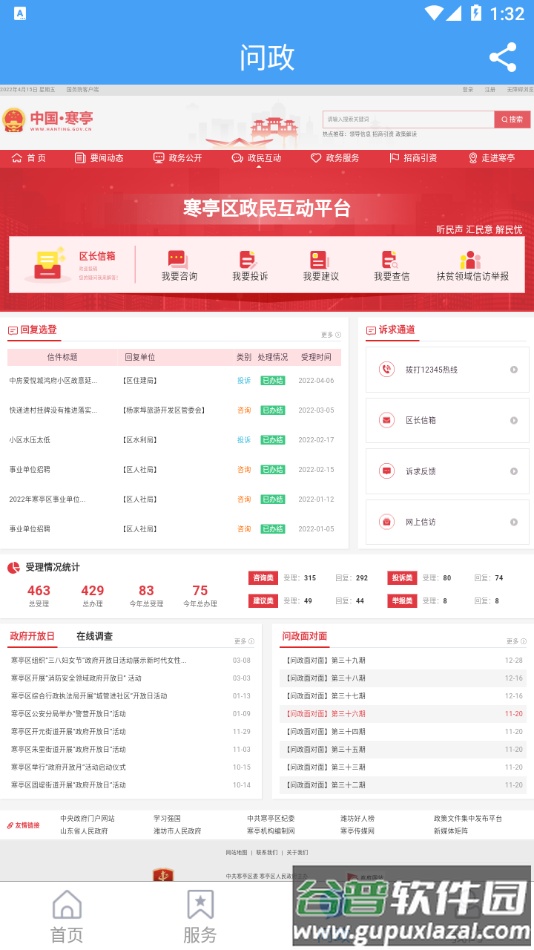The width and height of the screenshot is (534, 950).
Task: Tap the Wi-Fi signal icon in status bar
Action: click(434, 13)
